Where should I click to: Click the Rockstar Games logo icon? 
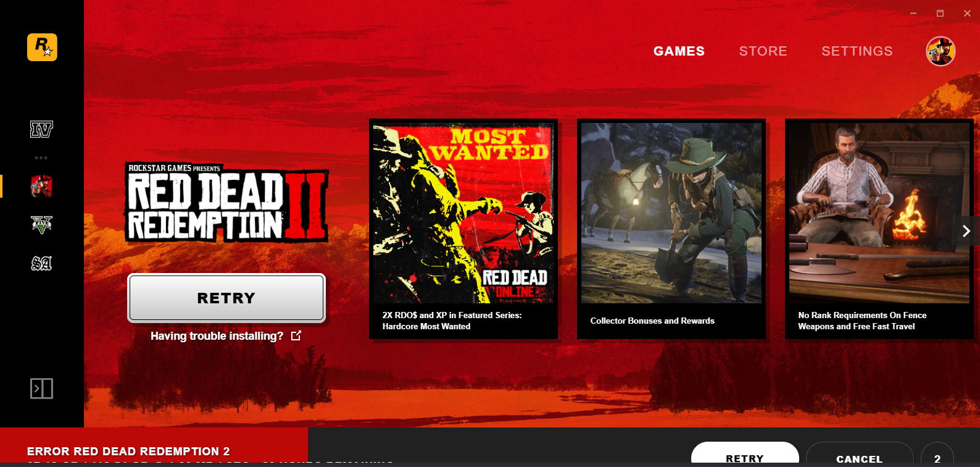42,48
